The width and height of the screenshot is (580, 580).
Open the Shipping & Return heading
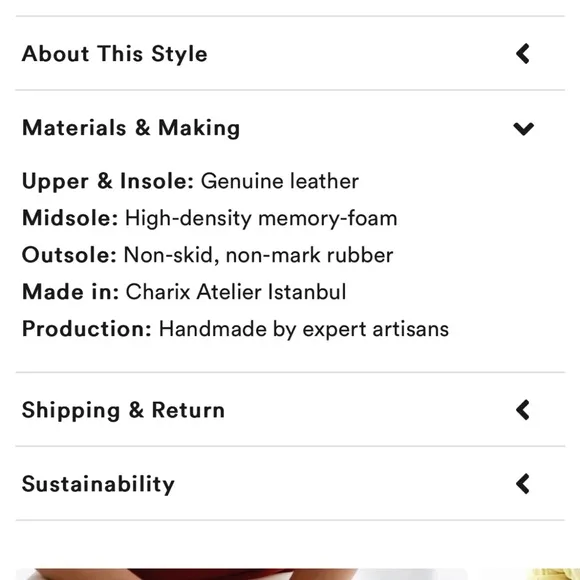[123, 410]
